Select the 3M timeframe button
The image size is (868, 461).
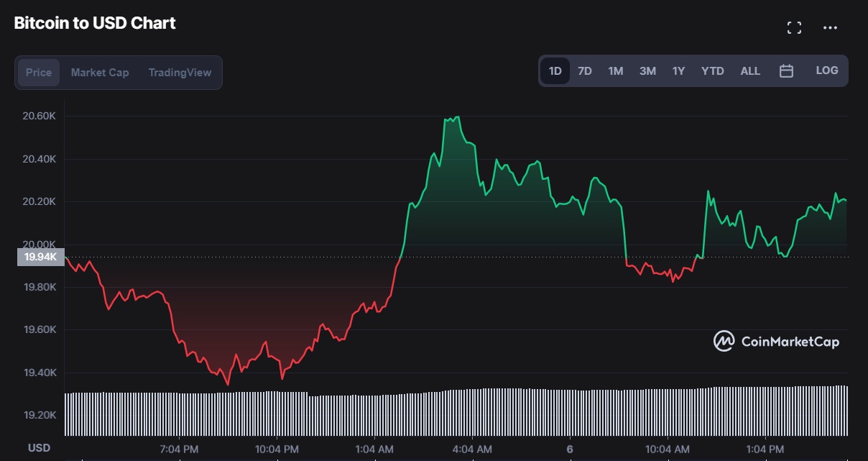(647, 70)
